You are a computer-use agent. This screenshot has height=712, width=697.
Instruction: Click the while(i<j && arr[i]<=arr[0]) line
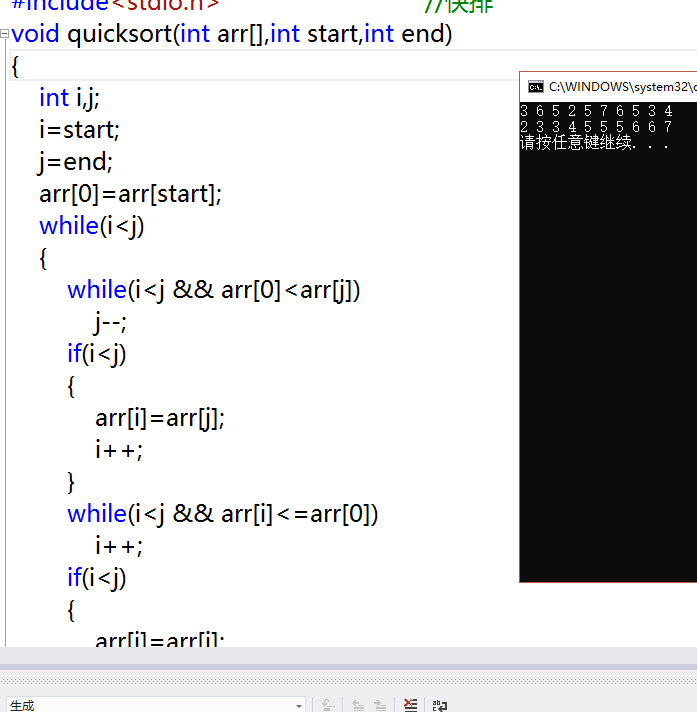pyautogui.click(x=222, y=514)
